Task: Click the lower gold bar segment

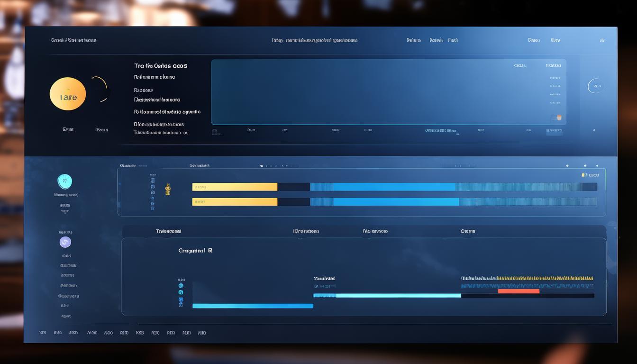Action: [235, 202]
